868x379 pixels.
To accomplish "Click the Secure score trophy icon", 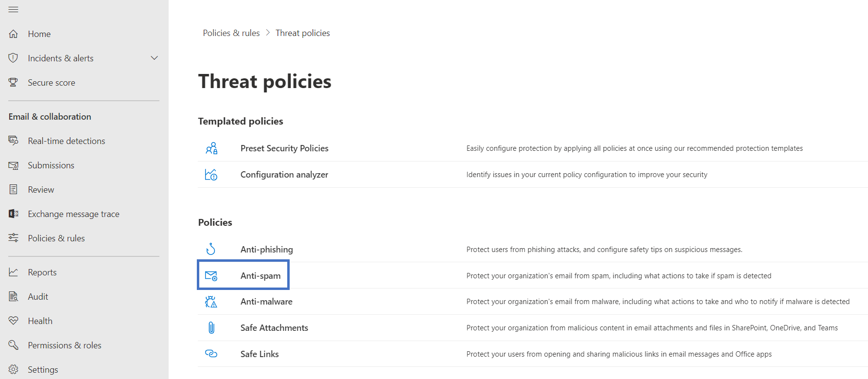I will (13, 83).
